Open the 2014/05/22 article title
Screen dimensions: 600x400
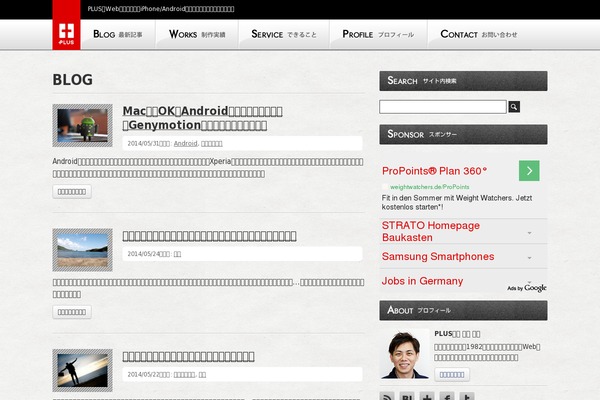188,357
